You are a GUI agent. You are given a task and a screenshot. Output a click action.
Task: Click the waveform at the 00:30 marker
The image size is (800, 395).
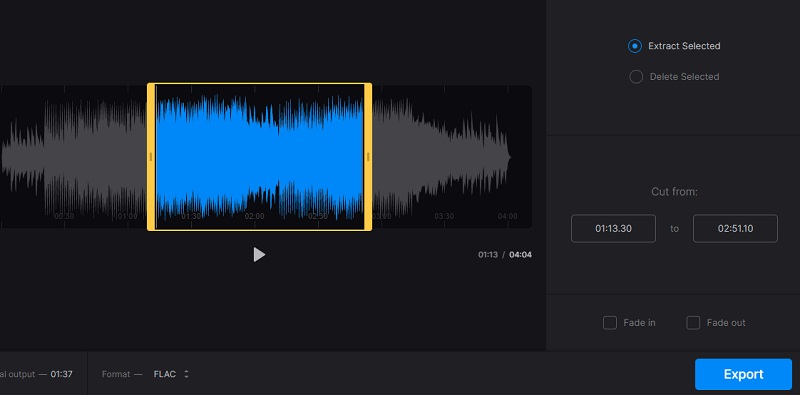tap(64, 216)
